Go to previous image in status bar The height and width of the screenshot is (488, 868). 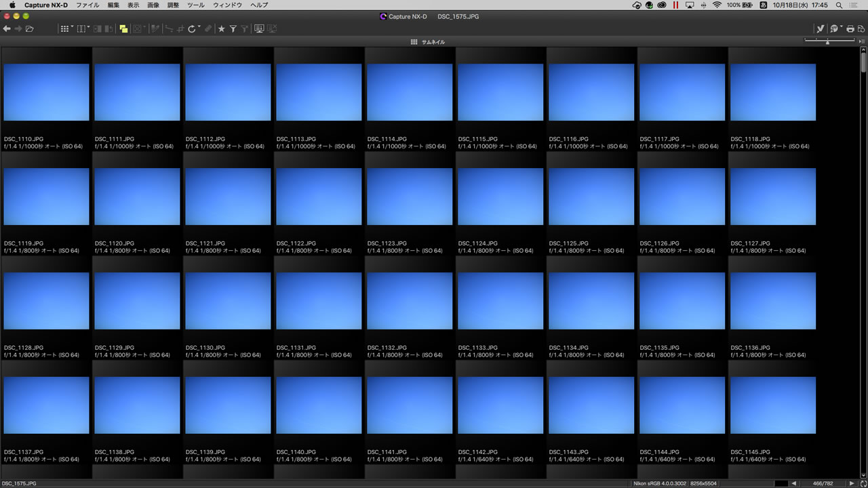tap(793, 483)
